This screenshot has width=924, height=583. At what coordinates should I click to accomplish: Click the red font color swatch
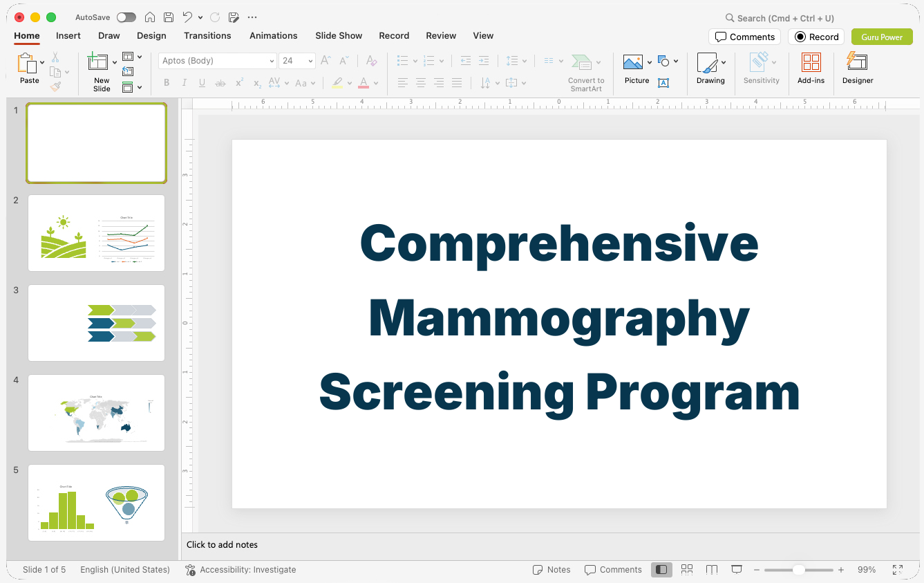point(364,83)
